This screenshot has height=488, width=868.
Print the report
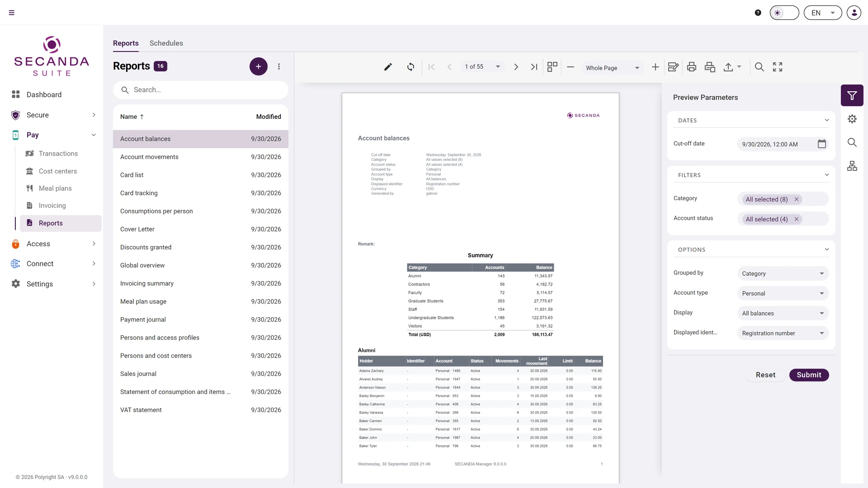691,67
